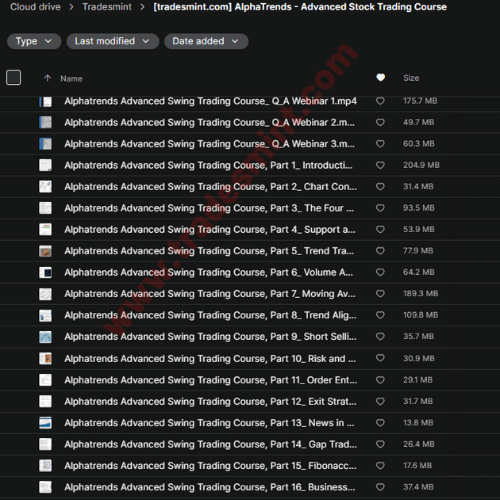This screenshot has width=500, height=500.
Task: Click the file icon for Part 8_ Trend Alig...
Action: click(x=45, y=315)
